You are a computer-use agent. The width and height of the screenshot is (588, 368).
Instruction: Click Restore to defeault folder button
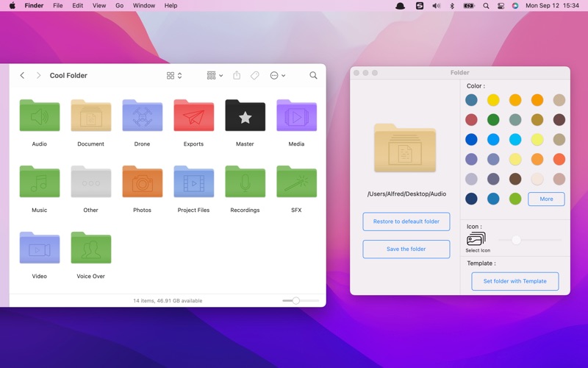[406, 222]
